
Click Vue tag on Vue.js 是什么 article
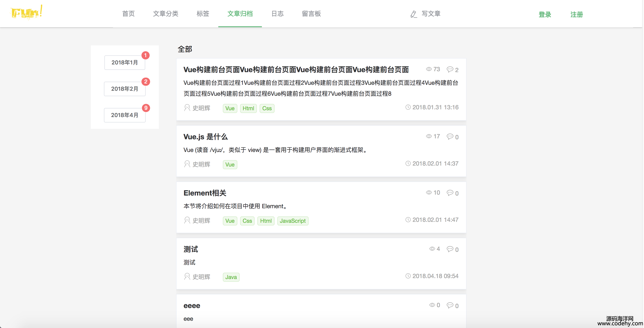pos(230,164)
